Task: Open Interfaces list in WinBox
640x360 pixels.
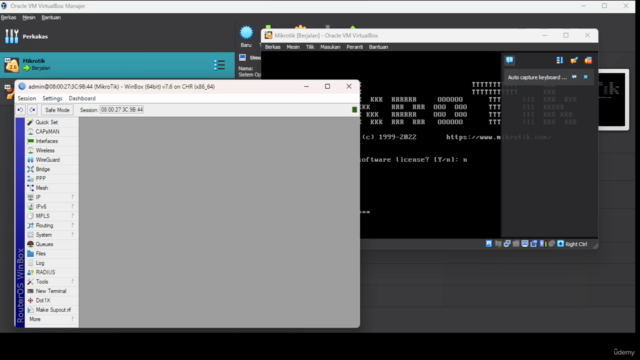Action: point(47,141)
